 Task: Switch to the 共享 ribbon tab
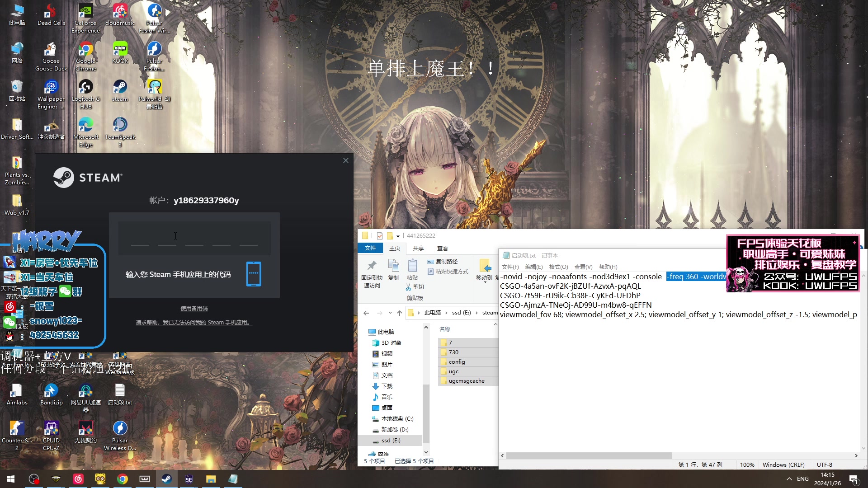pyautogui.click(x=419, y=248)
